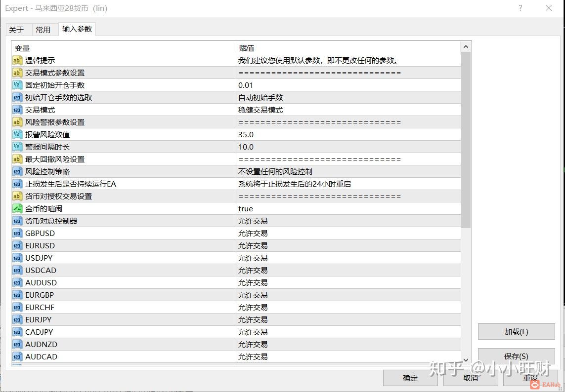Screen dimensions: 565x392
Task: Click the integer icon beside 交易模式 row
Action: click(17, 110)
